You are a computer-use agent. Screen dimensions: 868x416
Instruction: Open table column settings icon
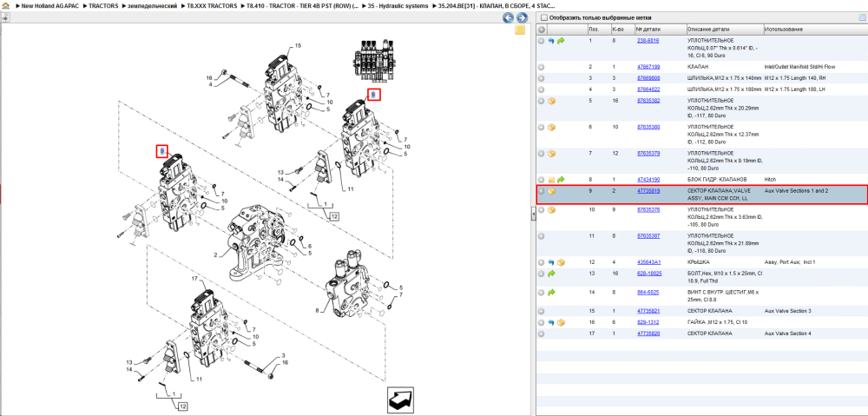point(861,17)
